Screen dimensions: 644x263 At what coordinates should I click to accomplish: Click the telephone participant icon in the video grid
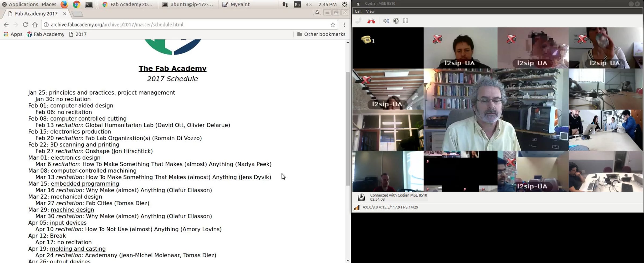(367, 40)
